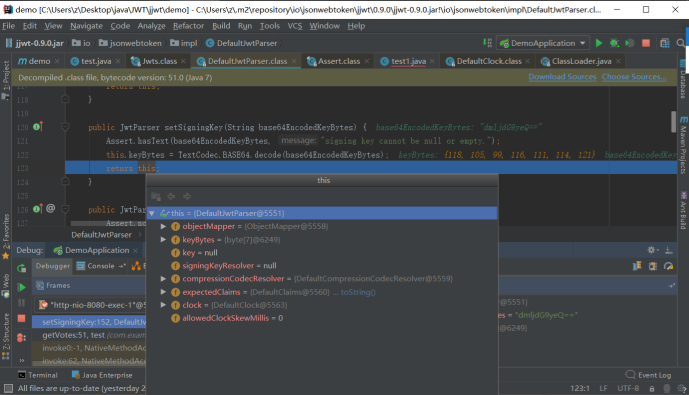The width and height of the screenshot is (689, 395).
Task: Click the override gutter icon at line 120
Action: coord(37,127)
